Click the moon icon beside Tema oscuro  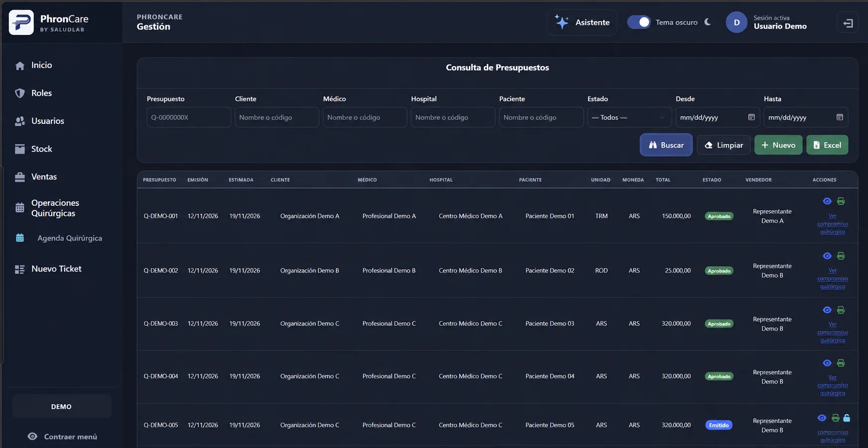pos(707,22)
